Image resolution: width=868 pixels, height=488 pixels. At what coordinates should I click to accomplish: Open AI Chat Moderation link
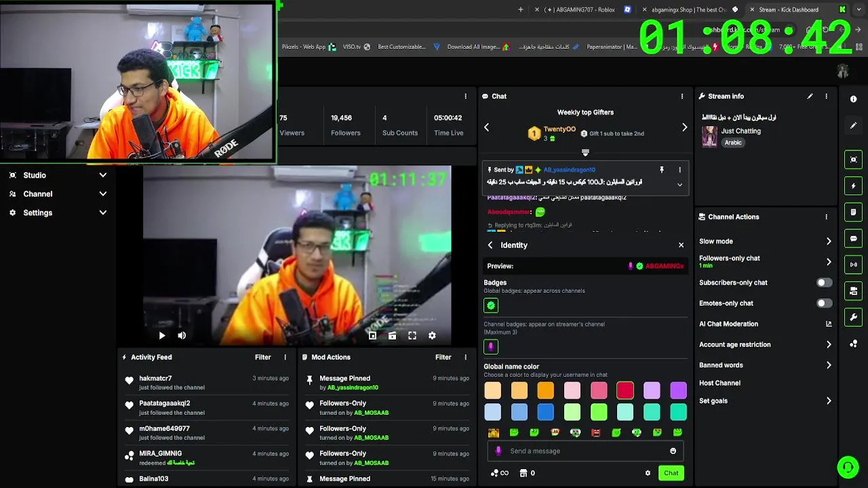click(x=765, y=324)
